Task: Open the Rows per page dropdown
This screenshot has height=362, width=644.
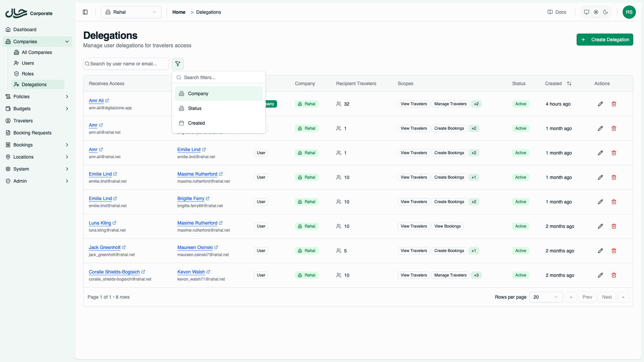Action: [546, 297]
